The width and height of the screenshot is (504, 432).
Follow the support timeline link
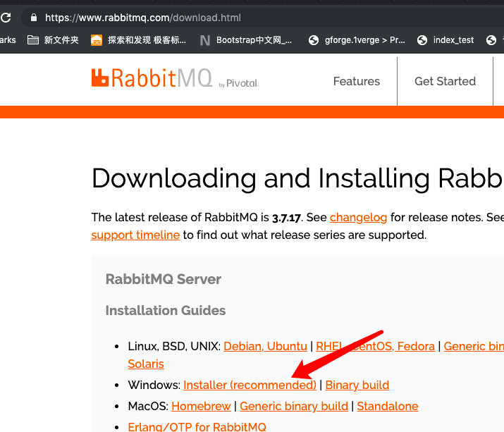click(135, 235)
